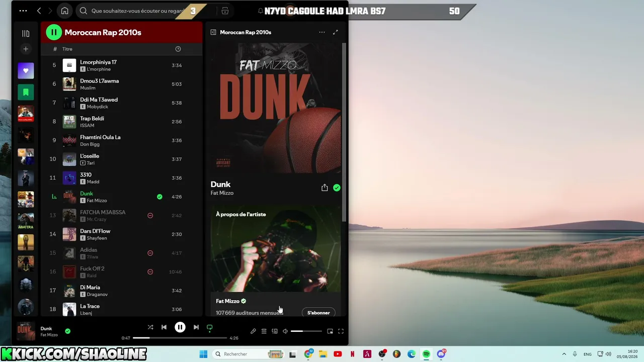This screenshot has width=644, height=362.
Task: Toggle shuffle playback
Action: click(x=150, y=327)
